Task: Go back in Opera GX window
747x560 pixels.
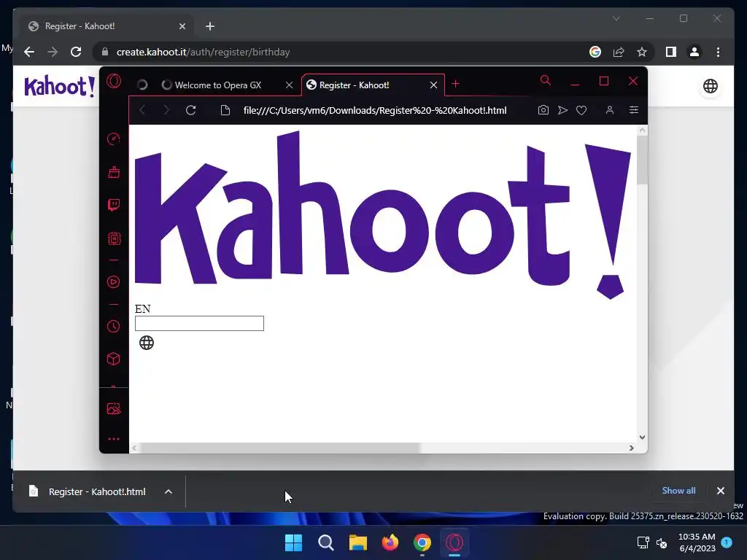Action: click(x=142, y=111)
